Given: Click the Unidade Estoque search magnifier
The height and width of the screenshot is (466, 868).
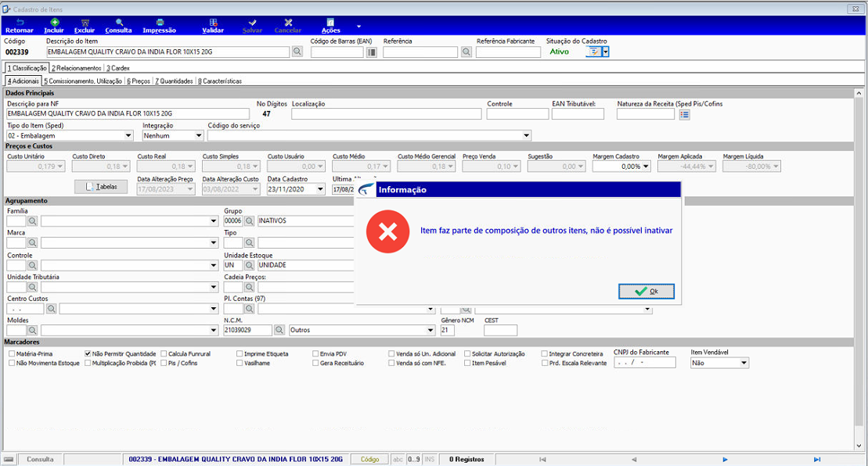Looking at the screenshot, I should click(x=250, y=265).
